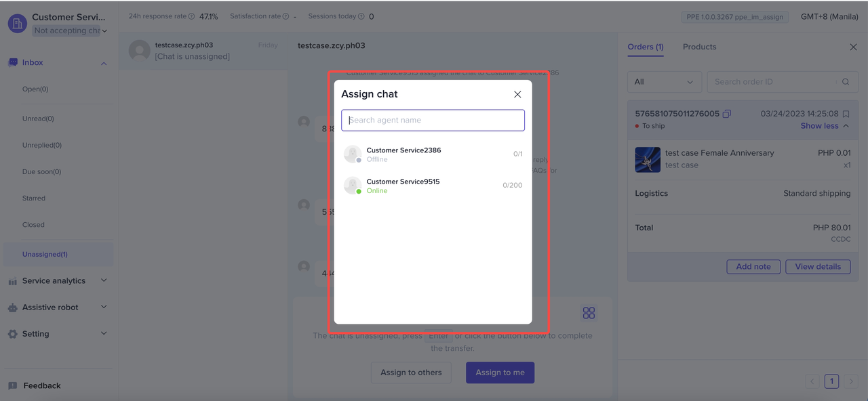
Task: Open the Not accepting chats status dropdown
Action: (x=71, y=30)
